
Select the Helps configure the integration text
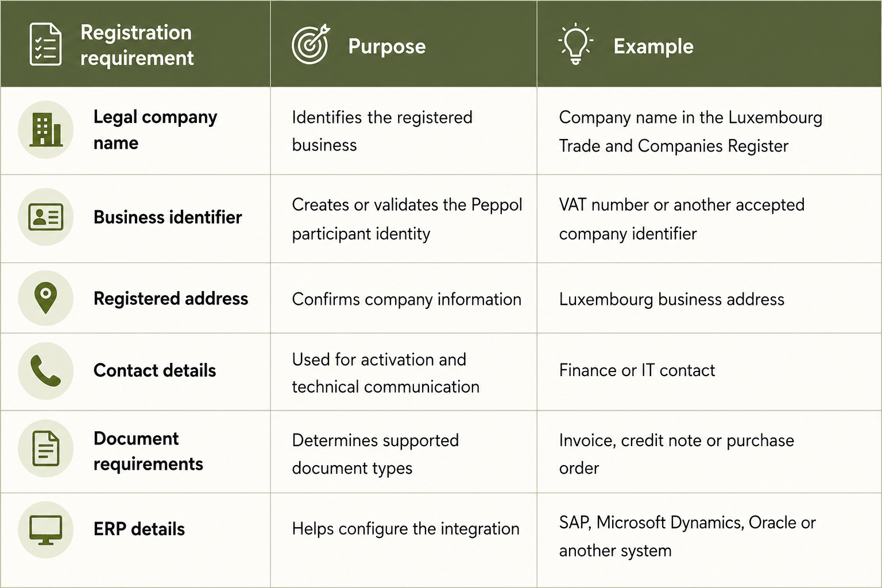click(x=405, y=528)
